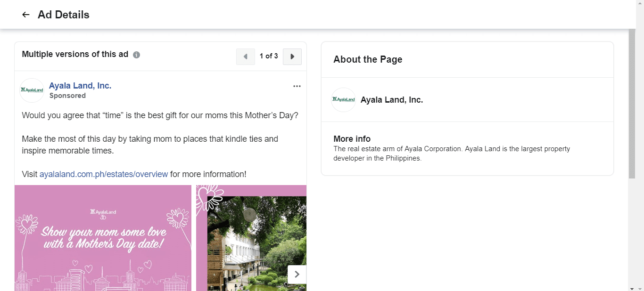Click the 'Sponsored' label under the advertiser
This screenshot has width=644, height=291.
(67, 96)
